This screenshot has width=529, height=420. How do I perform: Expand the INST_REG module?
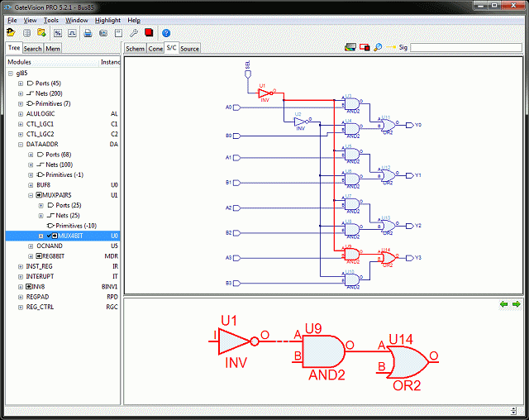pos(21,266)
